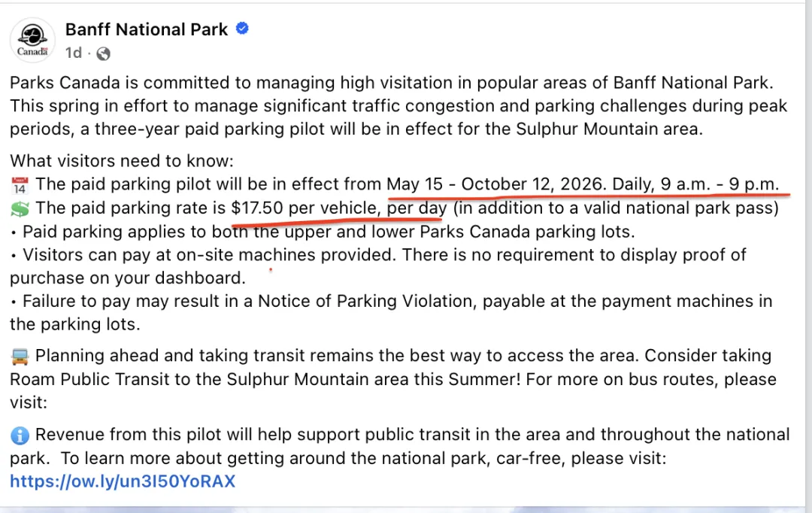Click the blue verified badge
This screenshot has height=513, width=812.
click(x=242, y=29)
